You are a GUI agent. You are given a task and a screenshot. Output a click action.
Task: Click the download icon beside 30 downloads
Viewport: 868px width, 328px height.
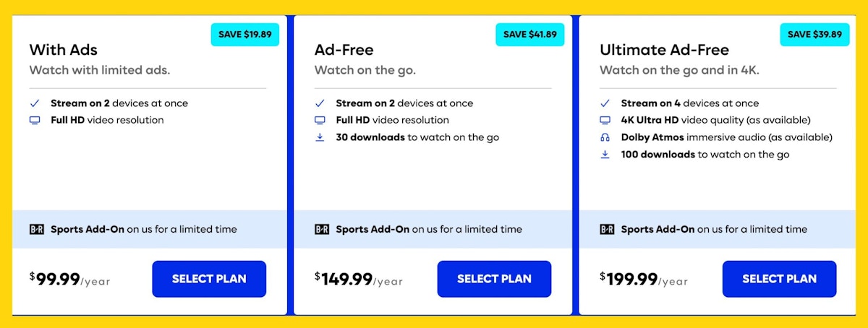click(x=320, y=137)
